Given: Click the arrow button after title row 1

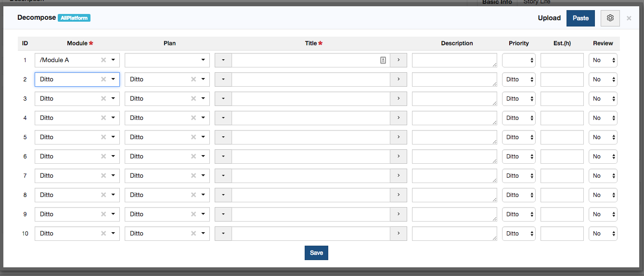Looking at the screenshot, I should pyautogui.click(x=399, y=60).
